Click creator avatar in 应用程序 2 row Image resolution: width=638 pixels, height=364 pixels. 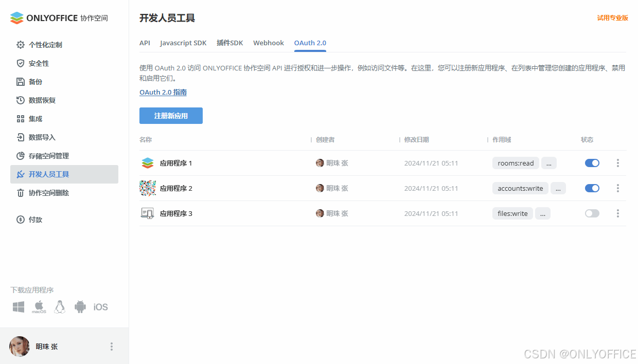click(x=320, y=188)
